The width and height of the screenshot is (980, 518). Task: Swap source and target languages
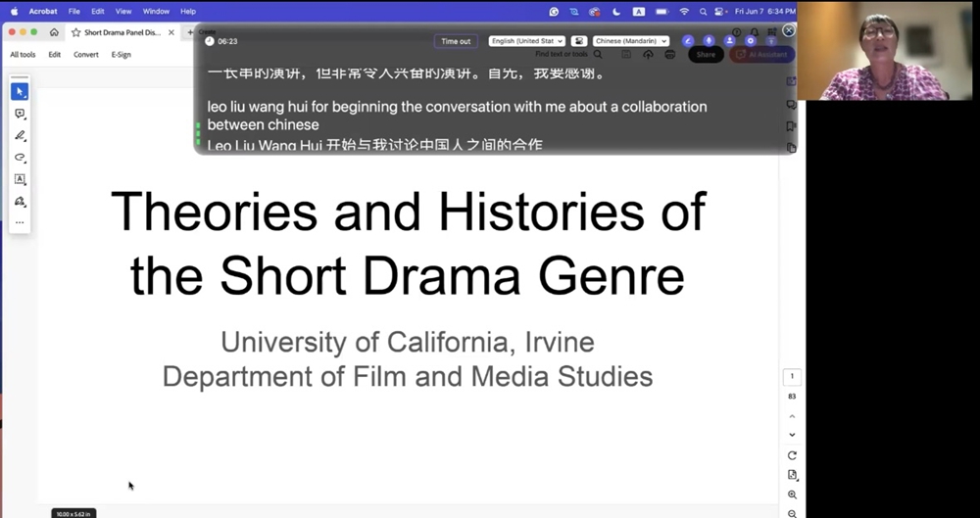click(x=579, y=41)
